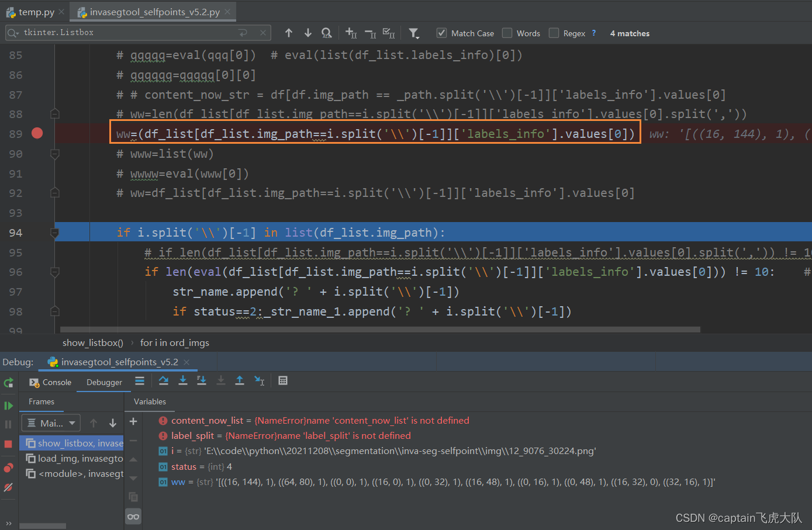The width and height of the screenshot is (812, 530).
Task: Pause the running program
Action: click(x=8, y=424)
